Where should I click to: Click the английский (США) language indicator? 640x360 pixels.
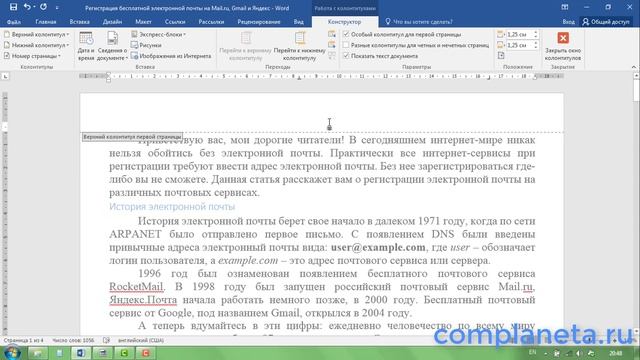[x=141, y=340]
